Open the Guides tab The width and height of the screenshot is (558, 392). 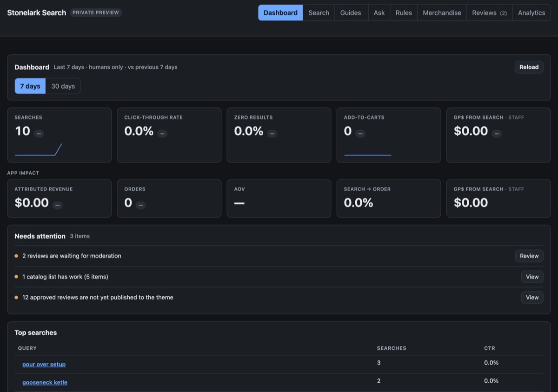pyautogui.click(x=351, y=13)
